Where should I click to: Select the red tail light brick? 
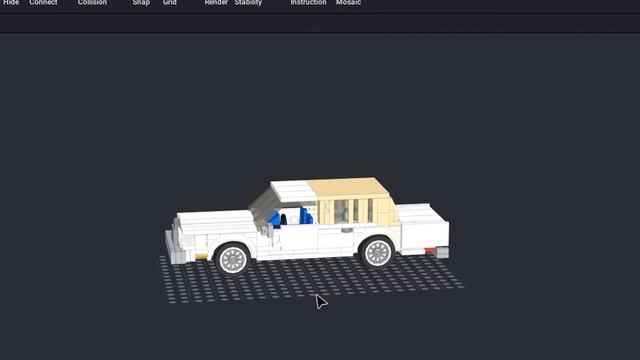[x=430, y=251]
